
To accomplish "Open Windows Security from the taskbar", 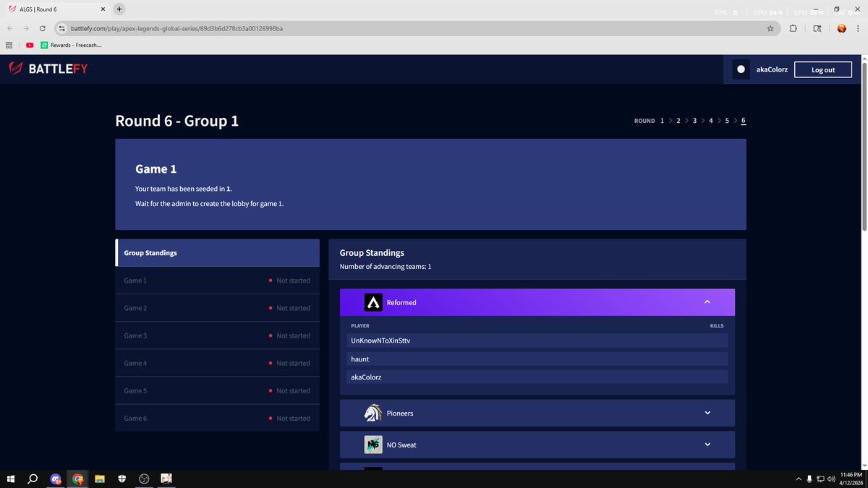I will pyautogui.click(x=122, y=479).
